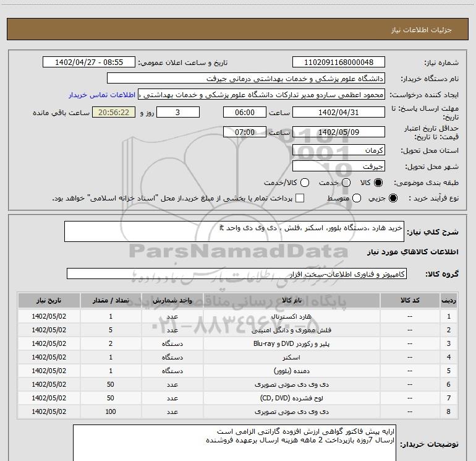Select the اسکنر item row

click(x=237, y=357)
